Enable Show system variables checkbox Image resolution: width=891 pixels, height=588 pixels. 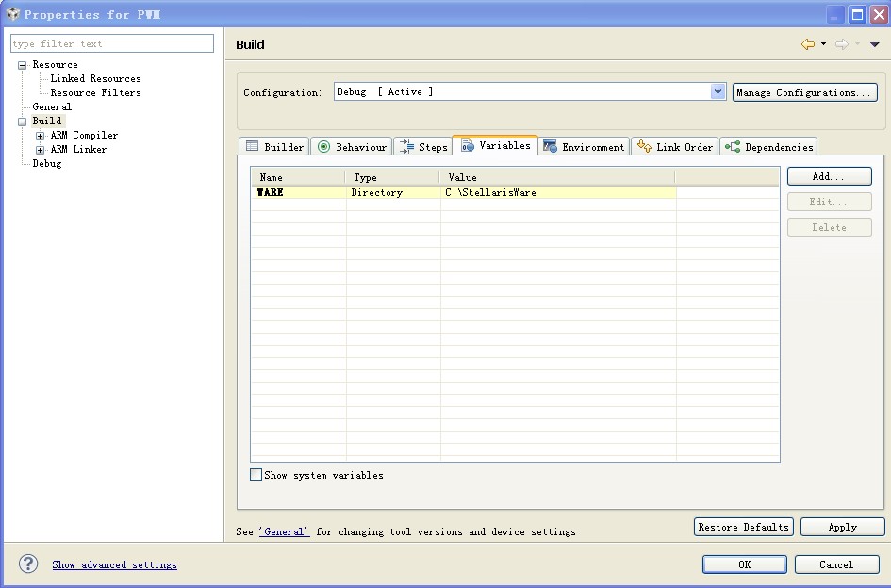coord(256,474)
